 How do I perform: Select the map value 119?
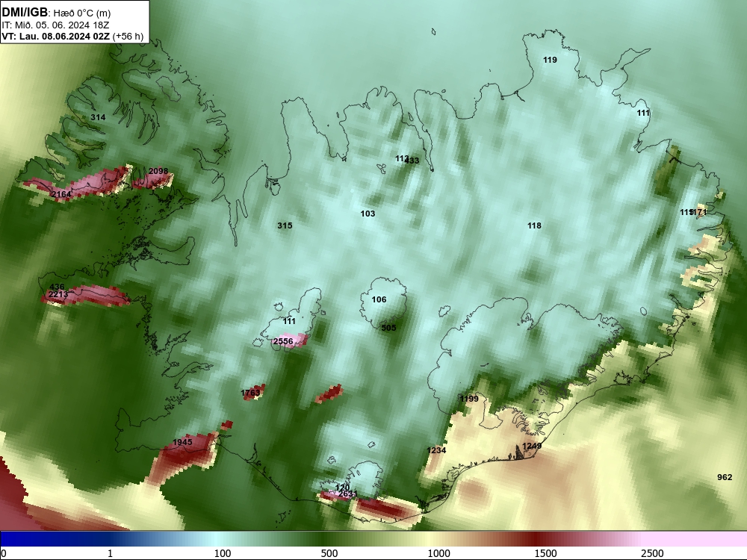click(x=550, y=60)
